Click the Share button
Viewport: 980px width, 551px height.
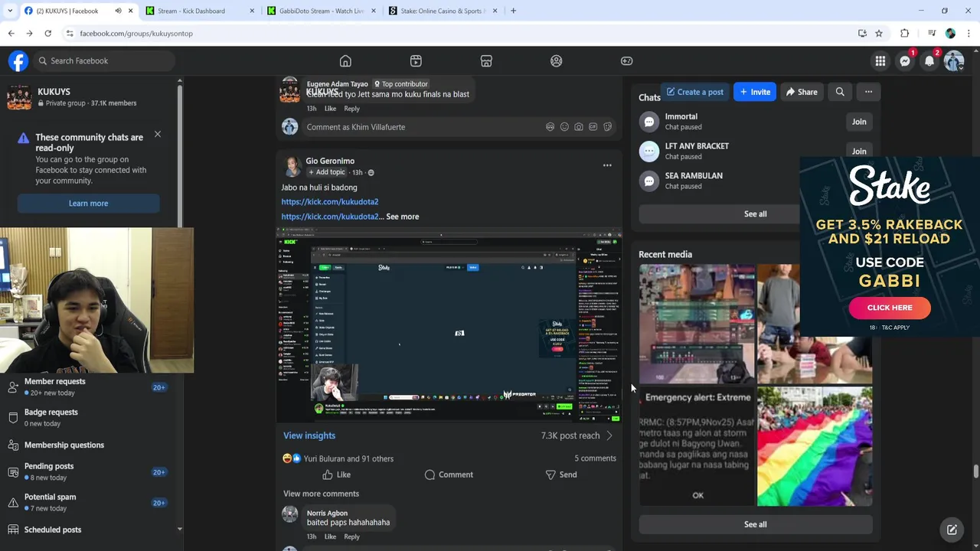pos(802,92)
